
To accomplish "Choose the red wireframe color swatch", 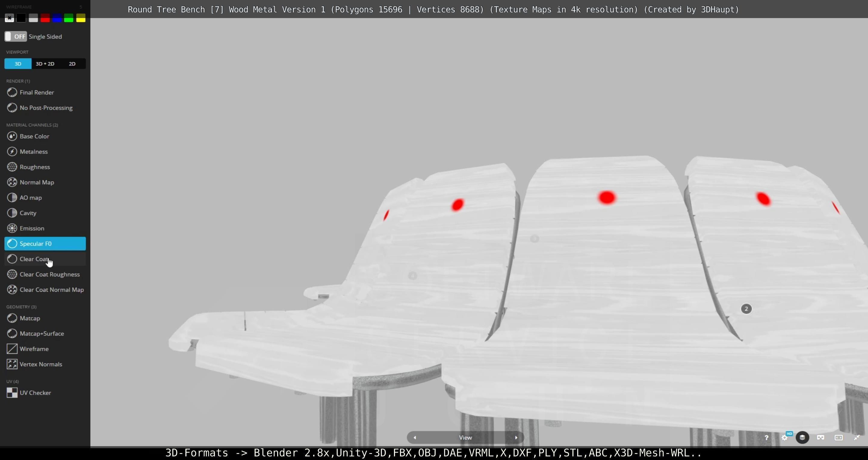I will 45,18.
